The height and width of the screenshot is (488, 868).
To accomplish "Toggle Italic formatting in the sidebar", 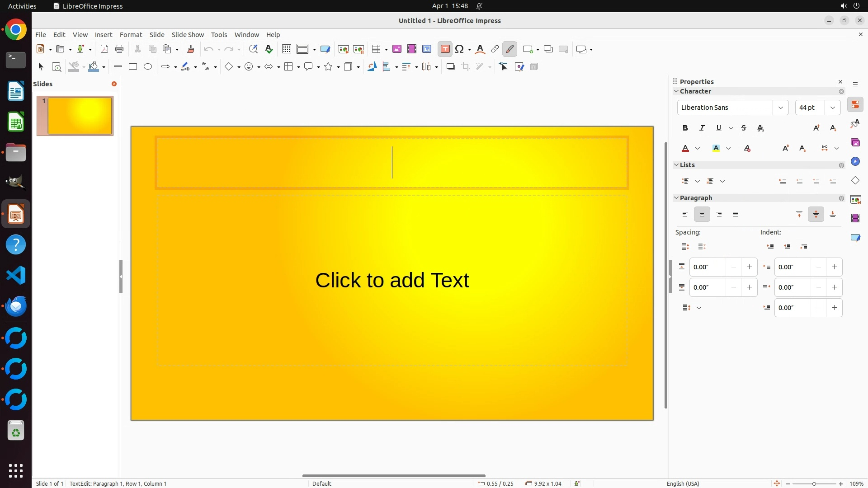I will (702, 128).
